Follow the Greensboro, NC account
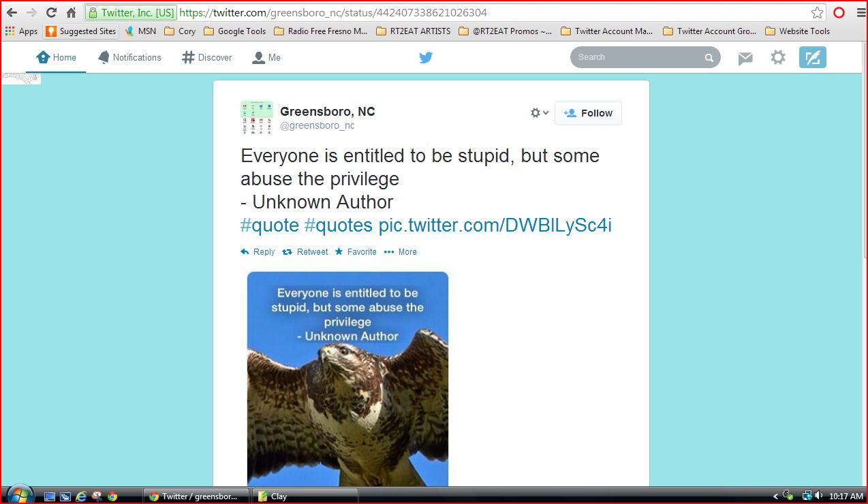868x504 pixels. (588, 113)
